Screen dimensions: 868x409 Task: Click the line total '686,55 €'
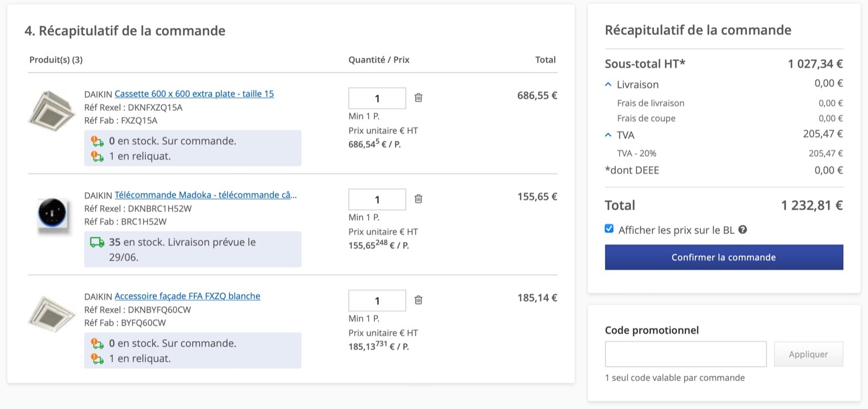pyautogui.click(x=537, y=96)
